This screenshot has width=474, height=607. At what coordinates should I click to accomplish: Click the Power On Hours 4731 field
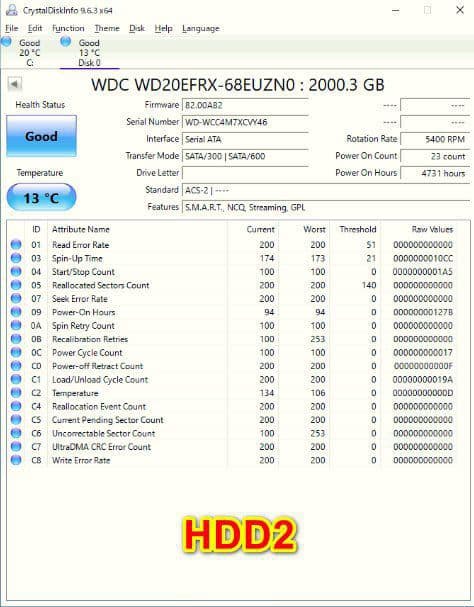pyautogui.click(x=435, y=173)
